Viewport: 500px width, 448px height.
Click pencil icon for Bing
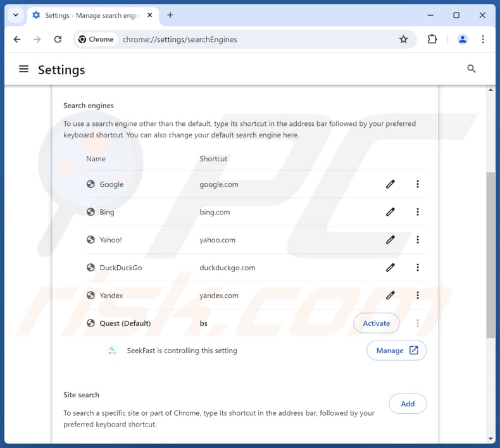[x=391, y=212]
